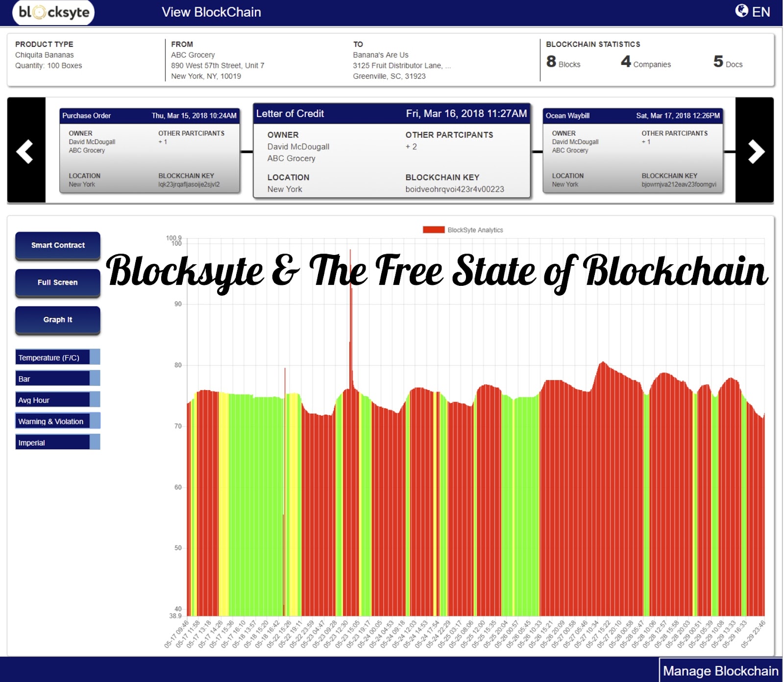Toggle BlockSyte Analytics legend swatch

[x=434, y=230]
